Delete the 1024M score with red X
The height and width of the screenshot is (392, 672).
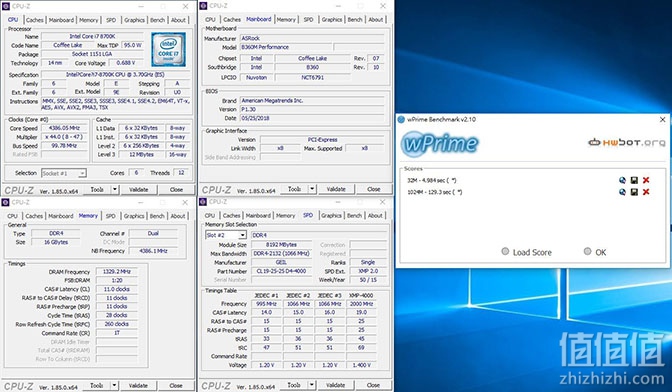pyautogui.click(x=646, y=192)
